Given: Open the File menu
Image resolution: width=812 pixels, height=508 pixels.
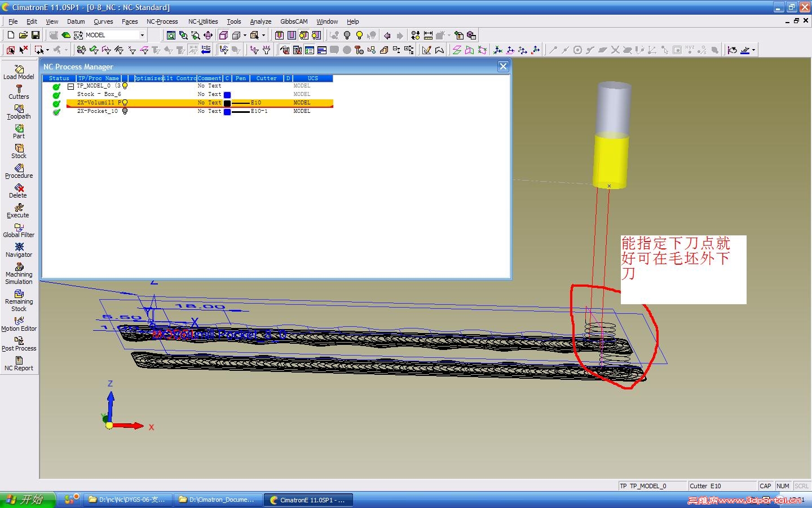Looking at the screenshot, I should coord(13,21).
